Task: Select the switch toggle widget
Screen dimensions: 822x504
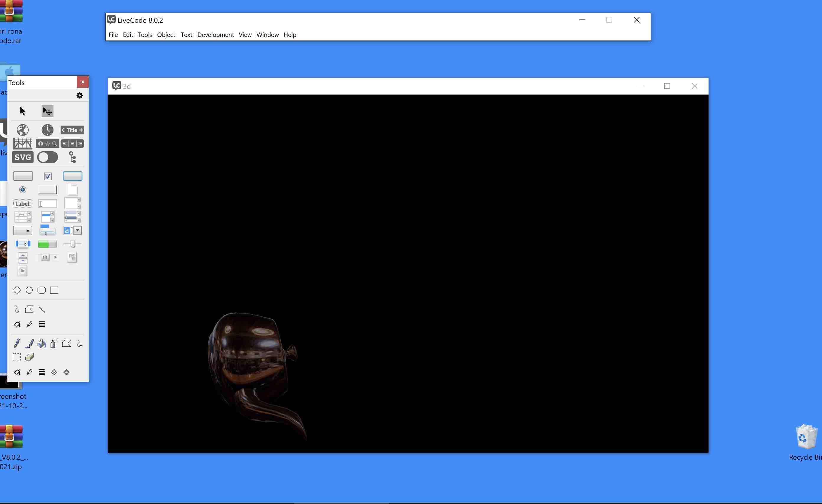Action: (x=47, y=157)
